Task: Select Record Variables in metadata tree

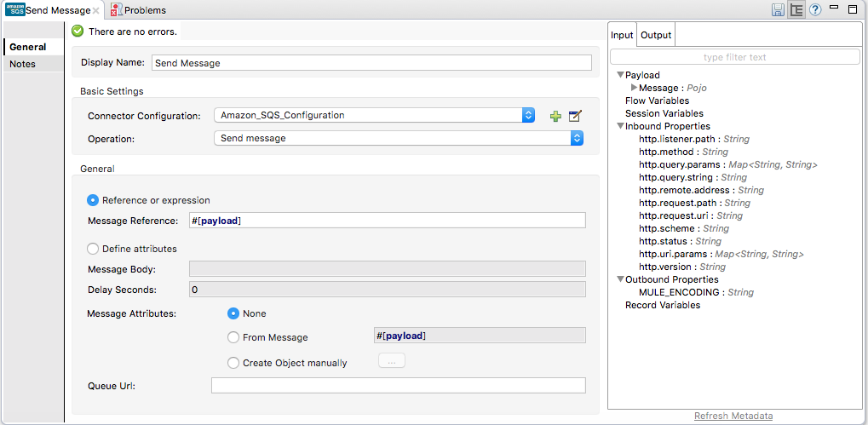Action: click(x=663, y=305)
